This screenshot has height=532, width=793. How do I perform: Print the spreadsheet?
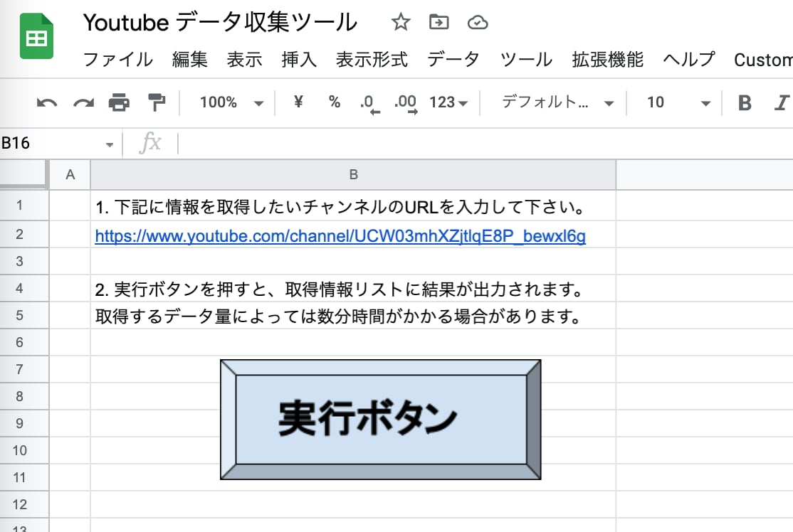[119, 102]
